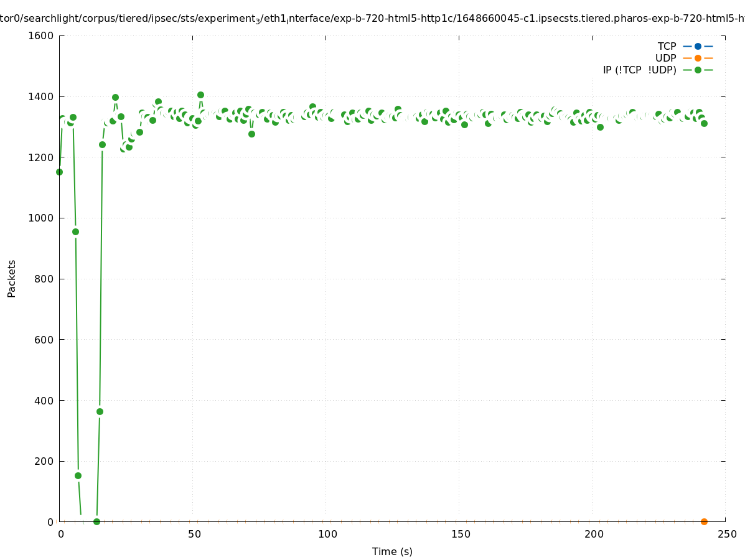Toggle the TCP series via its legend label

[x=667, y=46]
